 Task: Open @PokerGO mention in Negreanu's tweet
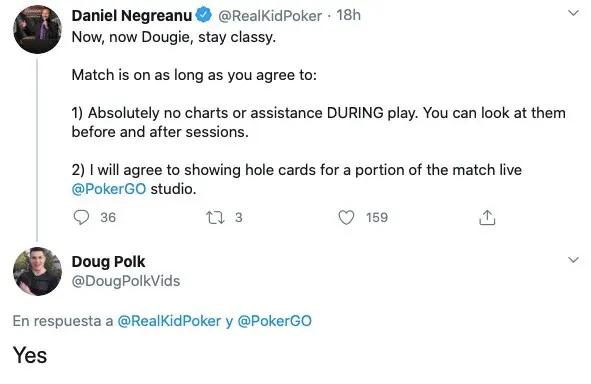[x=109, y=189]
